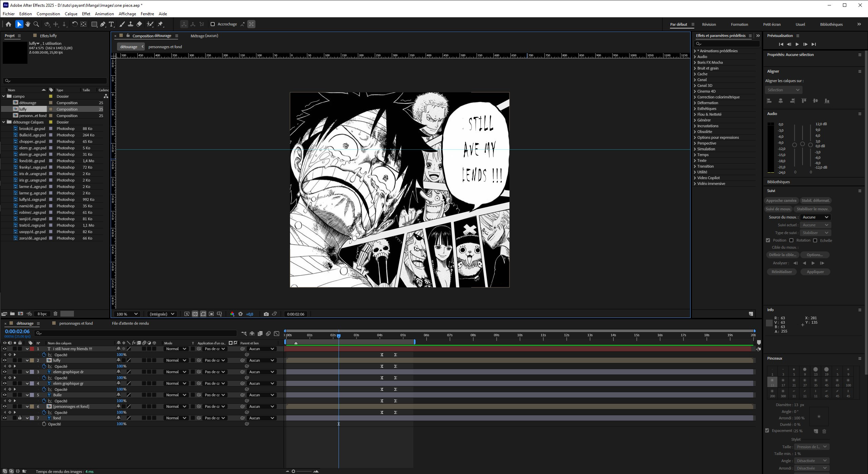The image size is (868, 474).
Task: Open the channel display color icon
Action: [x=232, y=314]
